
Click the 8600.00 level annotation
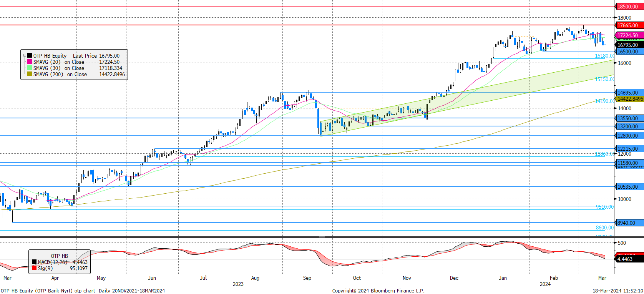tap(605, 228)
